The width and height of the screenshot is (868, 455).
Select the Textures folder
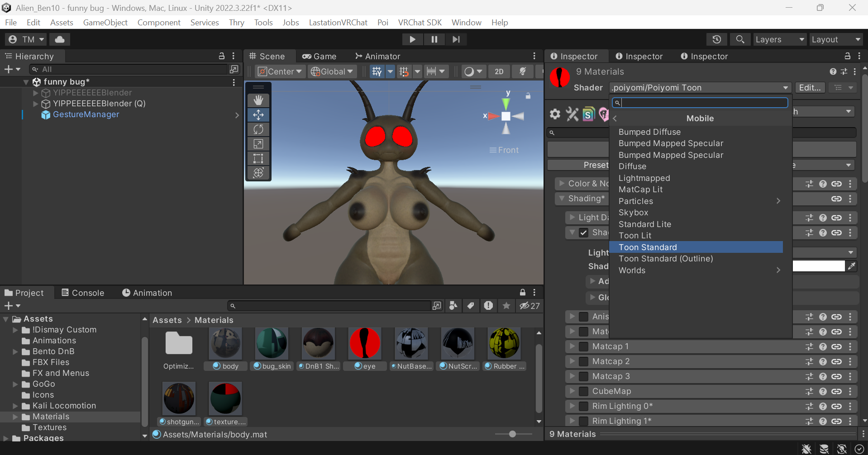(x=49, y=427)
